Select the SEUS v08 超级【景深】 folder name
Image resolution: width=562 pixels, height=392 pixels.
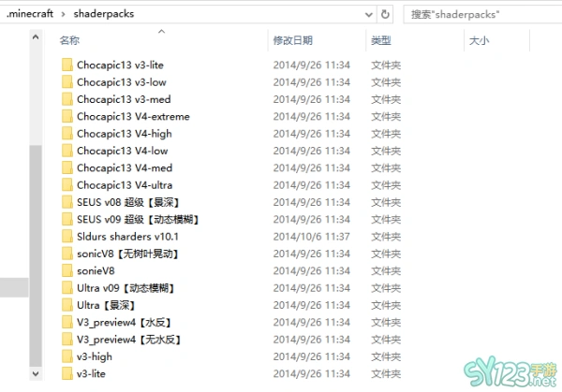pyautogui.click(x=128, y=203)
